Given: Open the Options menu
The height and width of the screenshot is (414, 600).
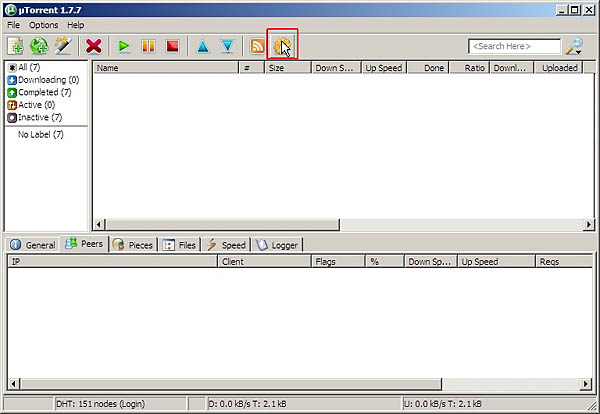Looking at the screenshot, I should coord(44,25).
